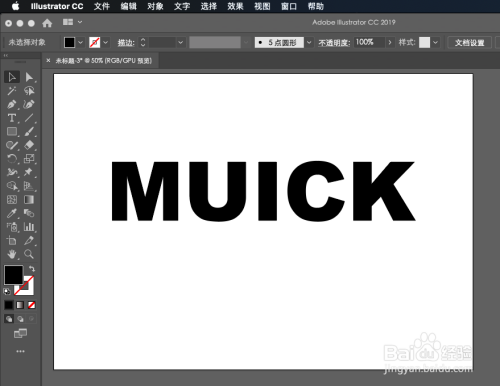This screenshot has height=386, width=500.
Task: Select the Column Graph tool
Action: pos(29,227)
